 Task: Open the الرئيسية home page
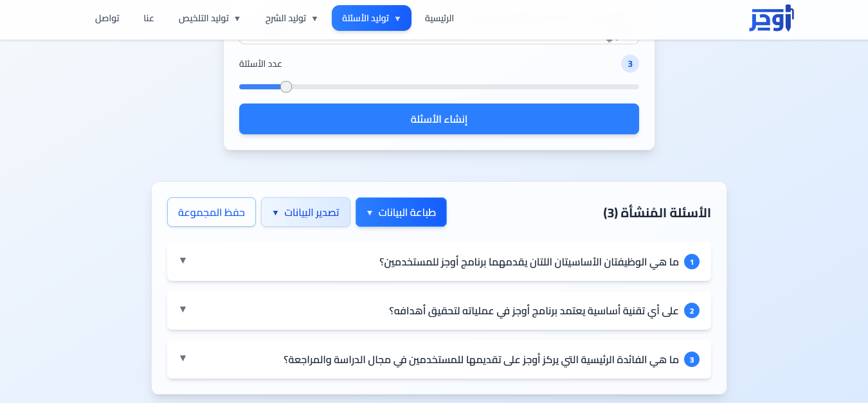[x=439, y=18]
